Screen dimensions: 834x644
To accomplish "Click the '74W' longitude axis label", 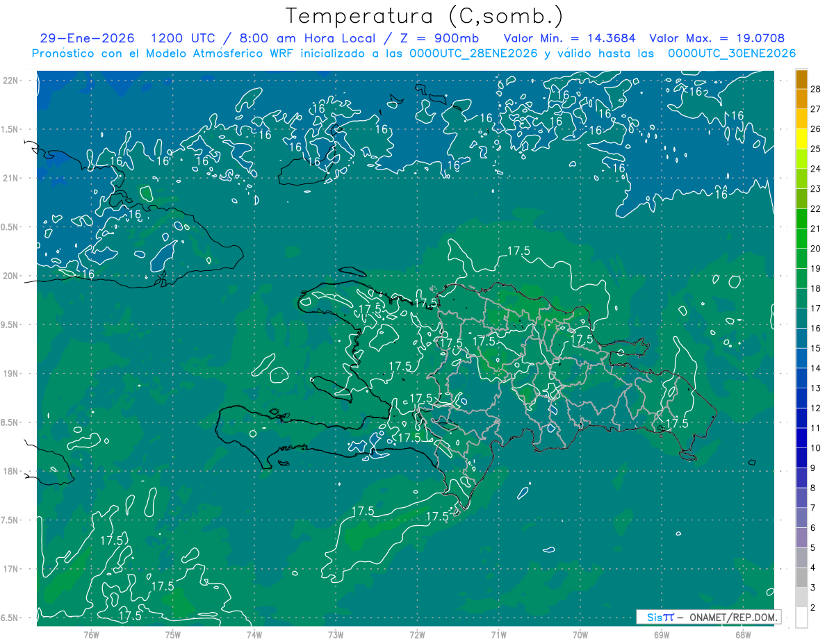I will [x=254, y=635].
